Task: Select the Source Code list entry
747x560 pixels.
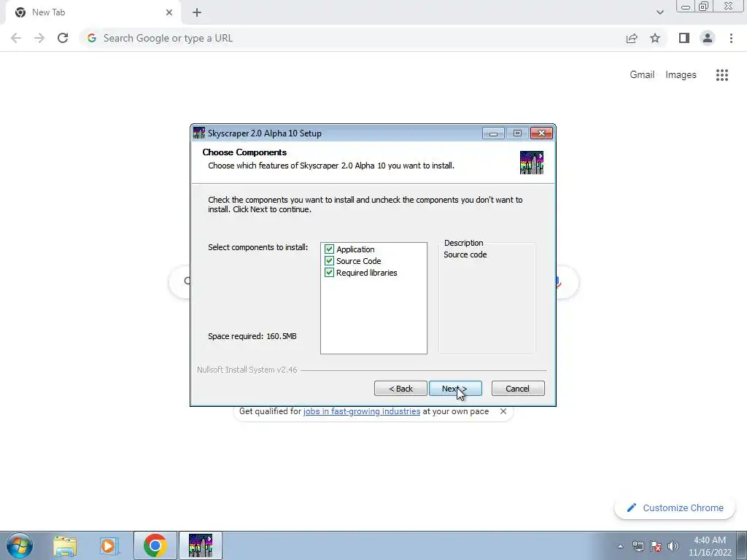Action: pyautogui.click(x=359, y=261)
